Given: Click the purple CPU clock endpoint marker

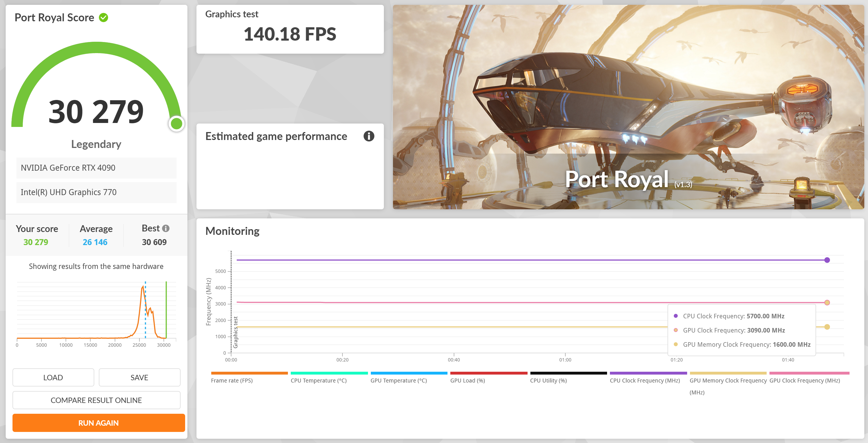Looking at the screenshot, I should pos(827,260).
